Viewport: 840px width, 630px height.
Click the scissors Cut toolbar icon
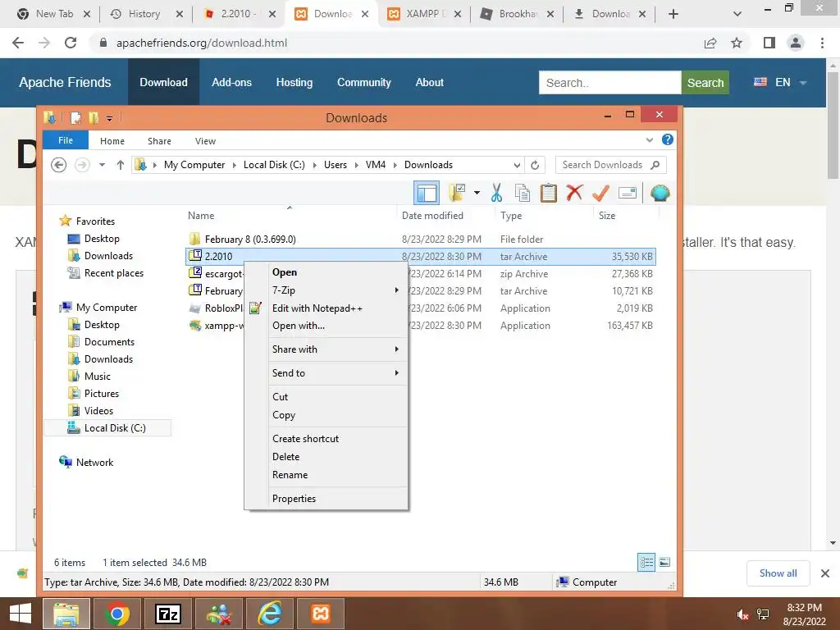(x=496, y=193)
